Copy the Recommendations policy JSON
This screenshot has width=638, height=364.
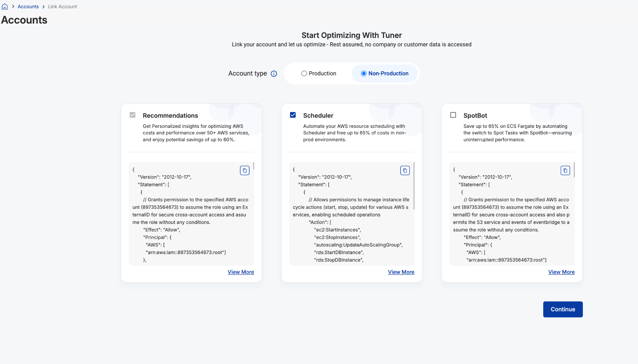coord(245,170)
